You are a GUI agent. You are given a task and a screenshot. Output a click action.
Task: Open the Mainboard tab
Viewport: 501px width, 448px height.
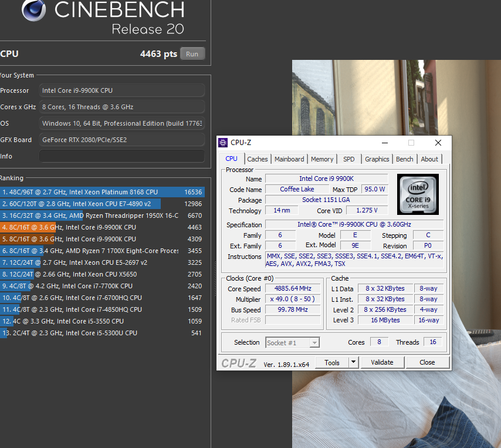coord(289,159)
